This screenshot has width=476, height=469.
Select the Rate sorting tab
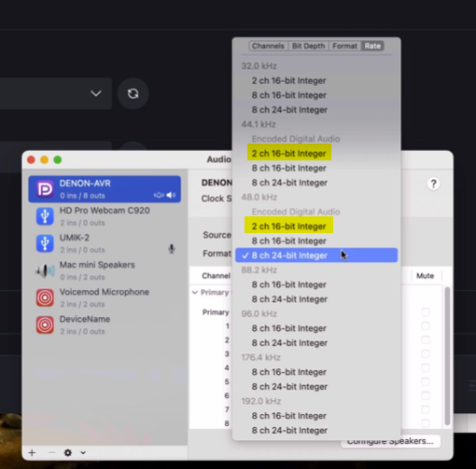[x=372, y=46]
